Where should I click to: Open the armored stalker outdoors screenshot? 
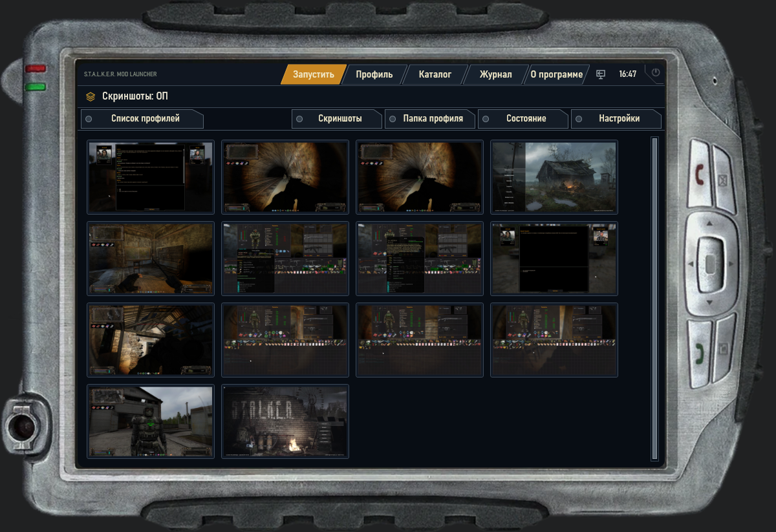click(x=151, y=421)
